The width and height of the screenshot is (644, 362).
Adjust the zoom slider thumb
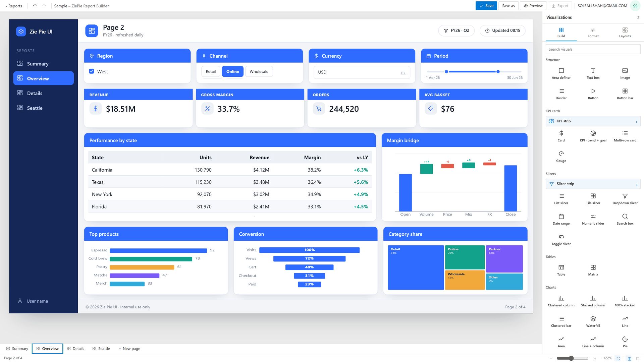(x=571, y=358)
